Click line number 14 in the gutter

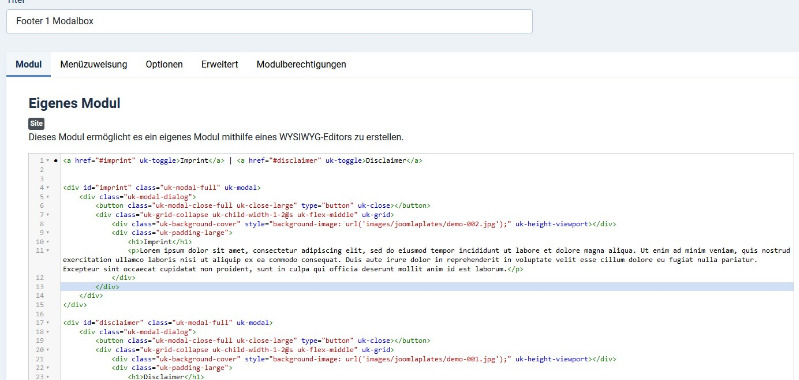point(39,295)
